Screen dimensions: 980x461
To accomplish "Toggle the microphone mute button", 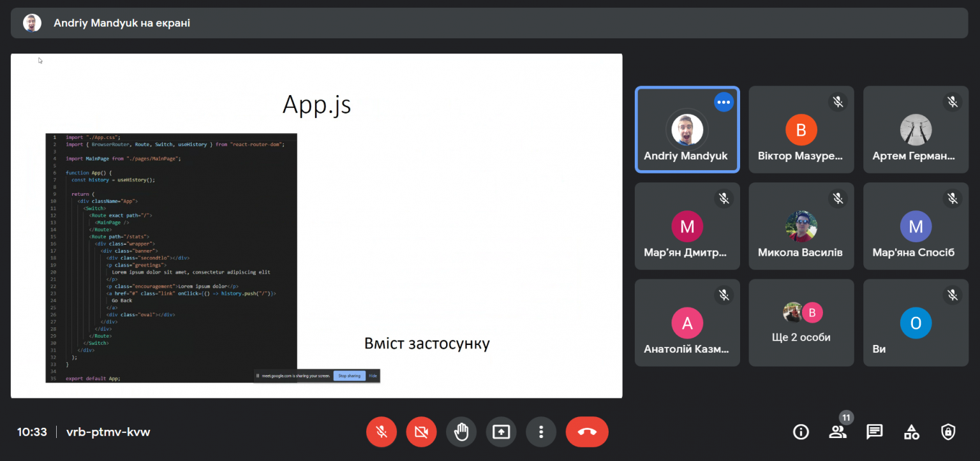I will (x=382, y=432).
